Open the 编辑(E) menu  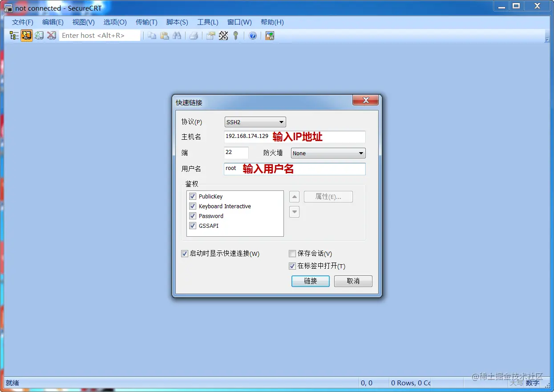53,22
